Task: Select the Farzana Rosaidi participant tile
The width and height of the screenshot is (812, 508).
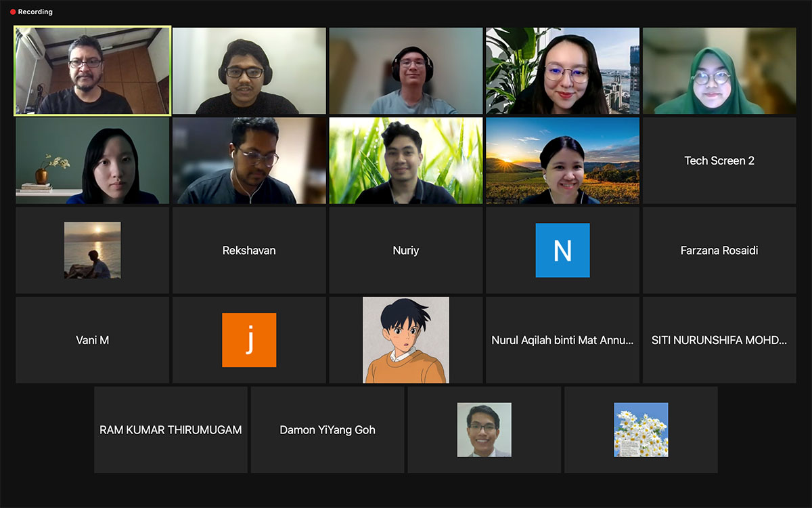Action: tap(719, 250)
